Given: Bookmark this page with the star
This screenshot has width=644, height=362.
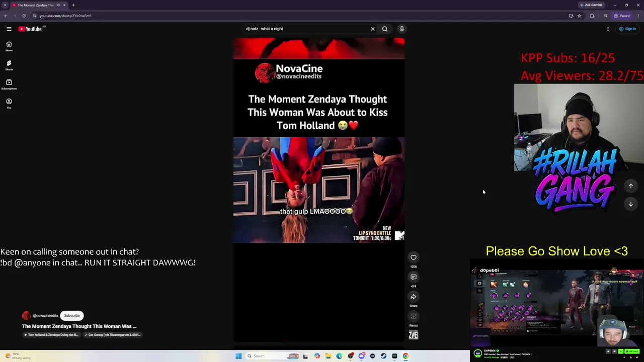Looking at the screenshot, I should pos(579,16).
